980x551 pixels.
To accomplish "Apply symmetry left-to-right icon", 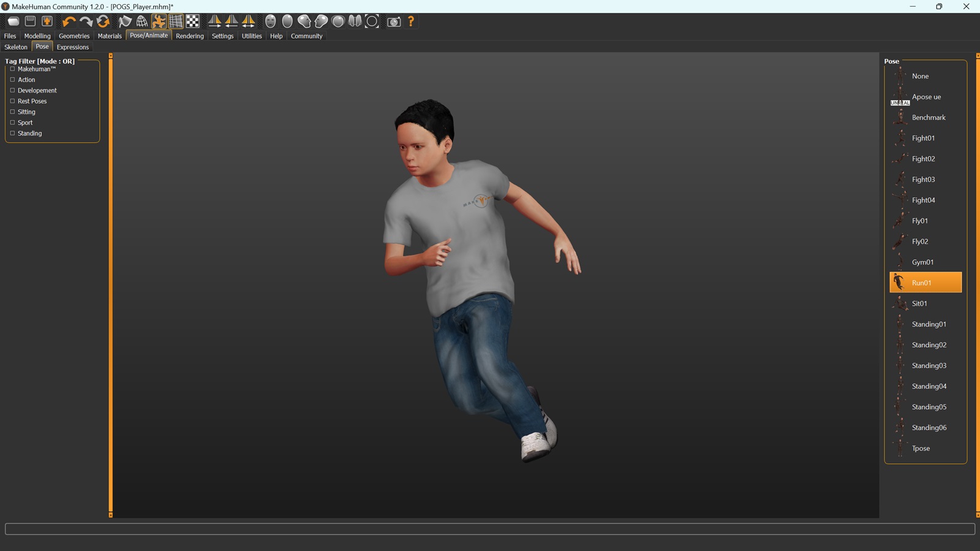I will [232, 21].
